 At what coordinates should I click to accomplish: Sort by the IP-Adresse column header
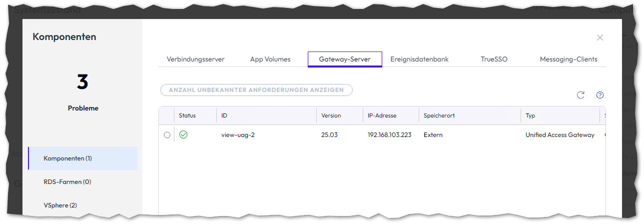point(382,115)
